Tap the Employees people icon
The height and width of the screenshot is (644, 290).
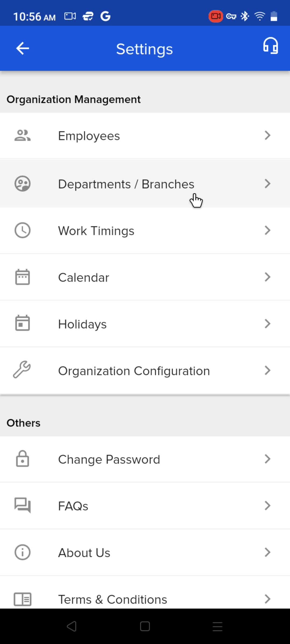23,136
